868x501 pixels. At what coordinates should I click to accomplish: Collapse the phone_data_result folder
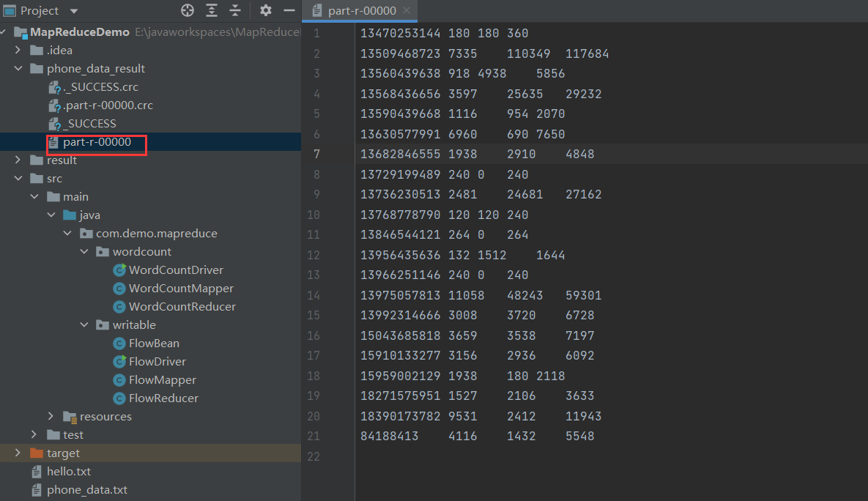coord(18,69)
